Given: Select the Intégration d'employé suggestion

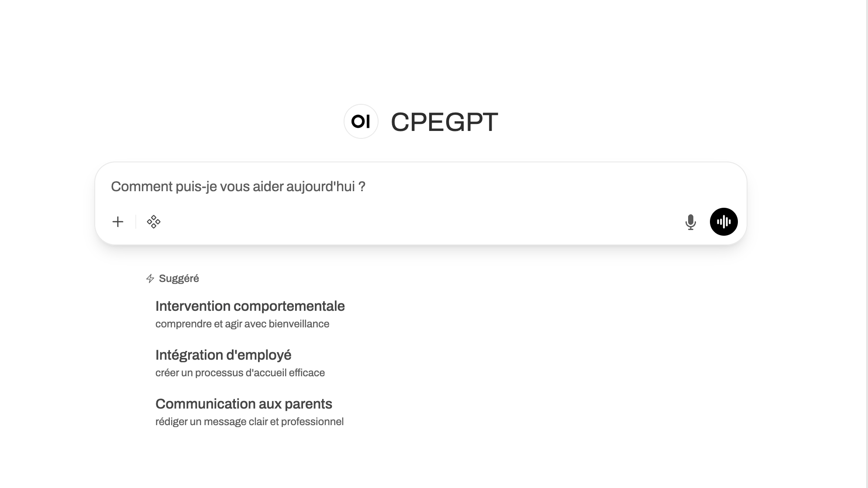Looking at the screenshot, I should point(224,355).
